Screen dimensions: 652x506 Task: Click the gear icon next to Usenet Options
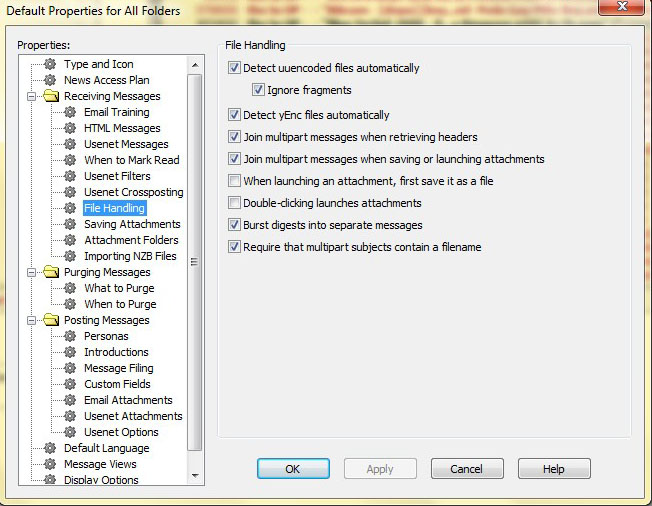click(70, 432)
